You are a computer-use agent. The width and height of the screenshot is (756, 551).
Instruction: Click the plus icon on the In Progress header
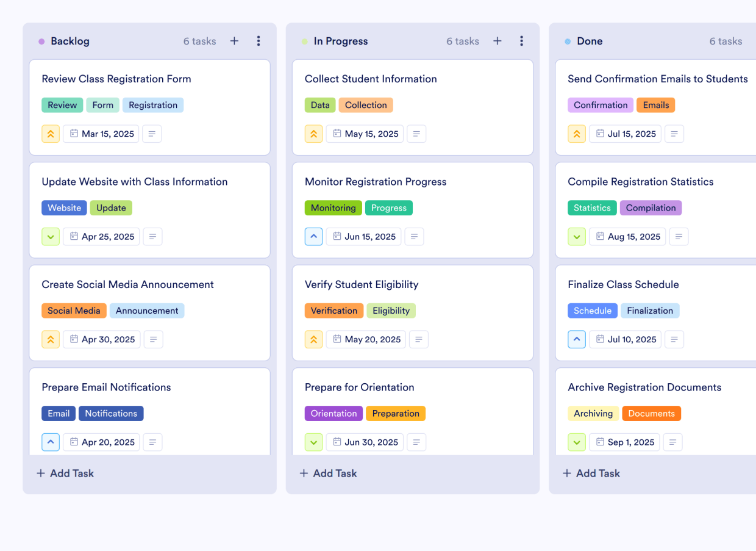pyautogui.click(x=497, y=41)
